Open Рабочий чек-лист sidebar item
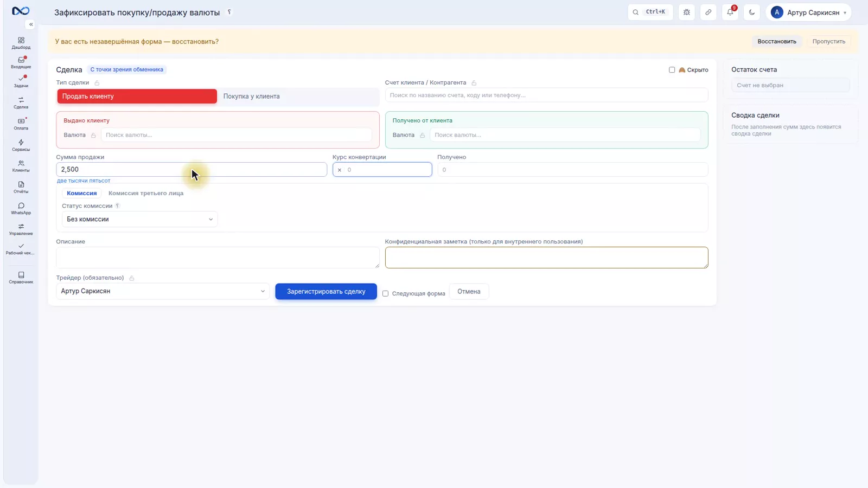 [21, 249]
